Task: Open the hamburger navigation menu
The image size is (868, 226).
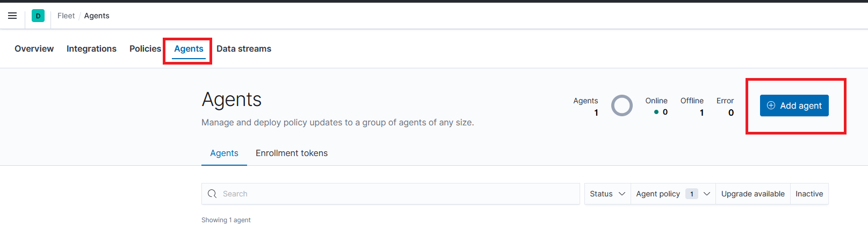Action: (x=12, y=16)
